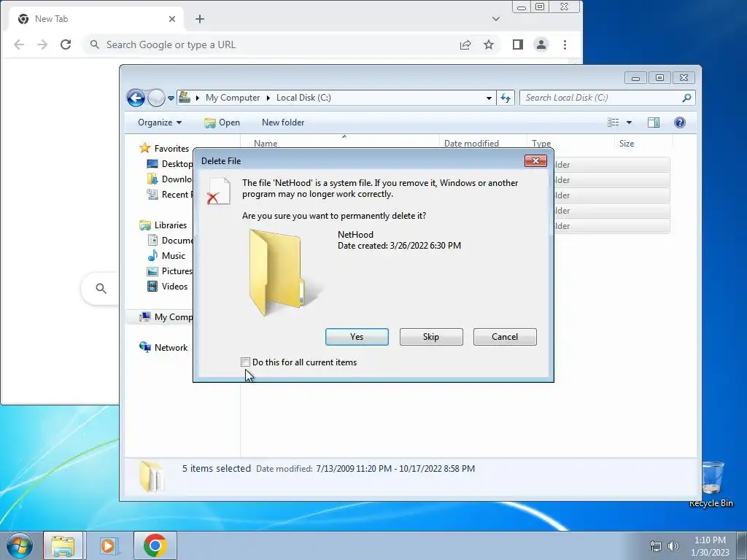The image size is (747, 560).
Task: Open the view options dropdown arrow
Action: [629, 122]
